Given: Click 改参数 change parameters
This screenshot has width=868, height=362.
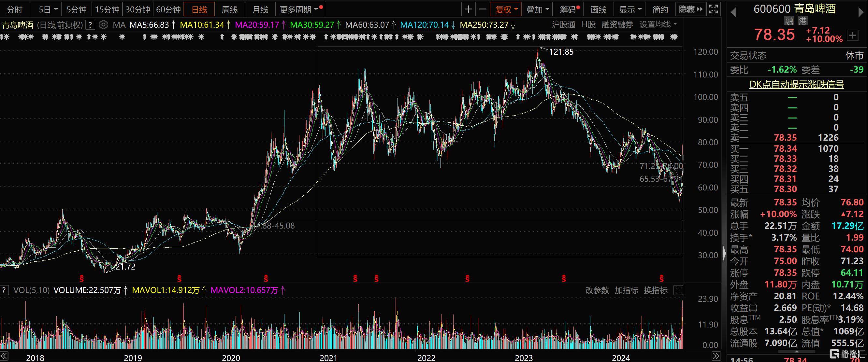Looking at the screenshot, I should click(597, 290).
